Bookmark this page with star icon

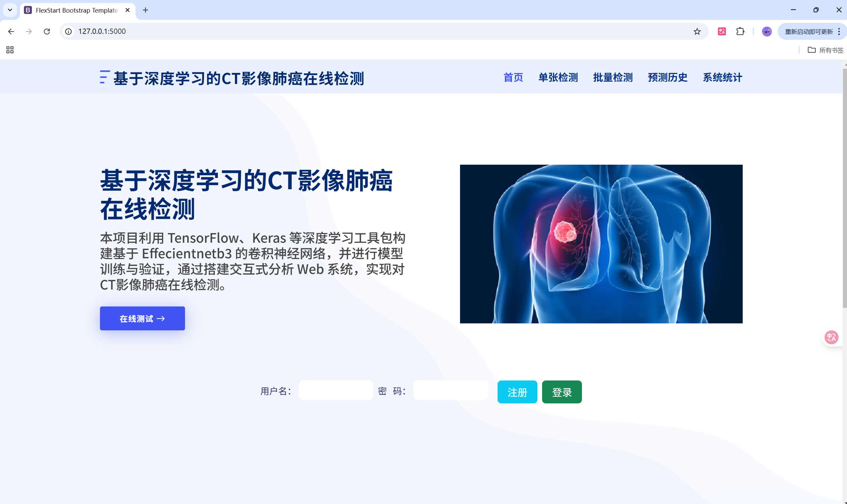(697, 31)
